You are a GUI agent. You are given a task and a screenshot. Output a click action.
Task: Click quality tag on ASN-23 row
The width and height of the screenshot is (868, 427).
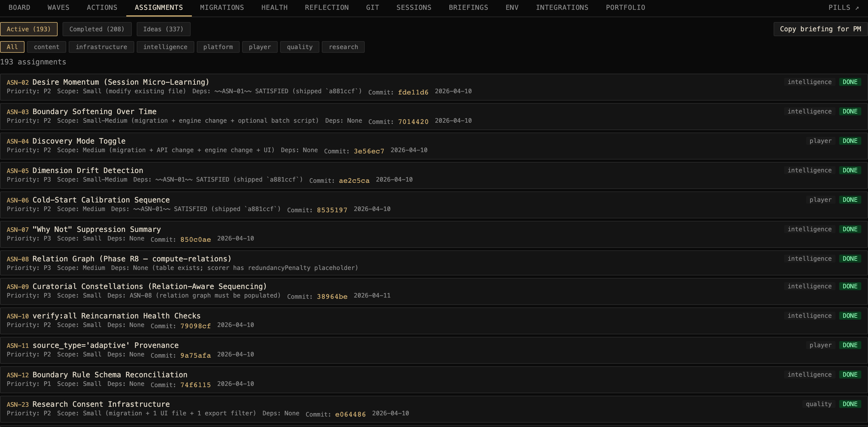pyautogui.click(x=818, y=404)
